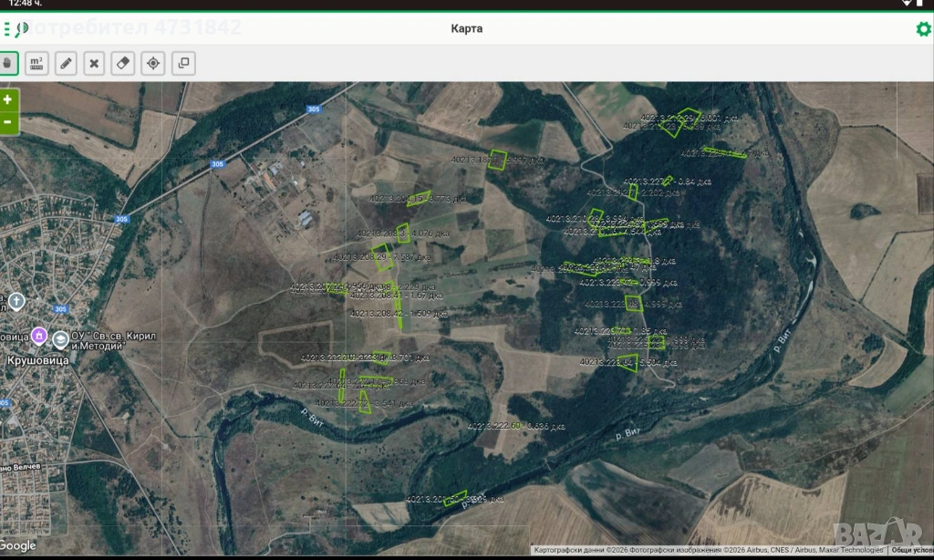934x560 pixels.
Task: Center map with the locate target icon
Action: [x=153, y=63]
